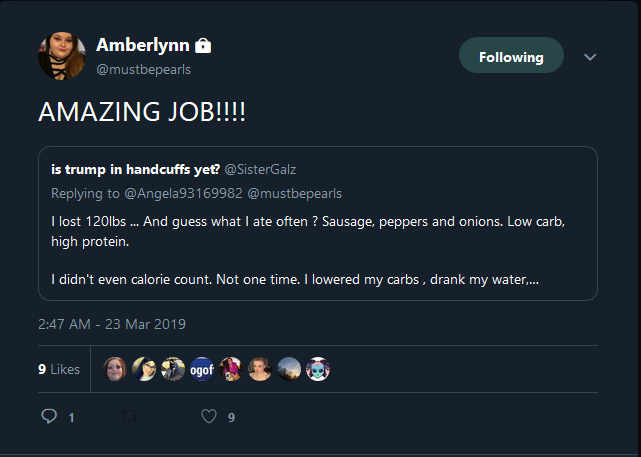
Task: Open Amberlynn's profile picture
Action: [62, 56]
